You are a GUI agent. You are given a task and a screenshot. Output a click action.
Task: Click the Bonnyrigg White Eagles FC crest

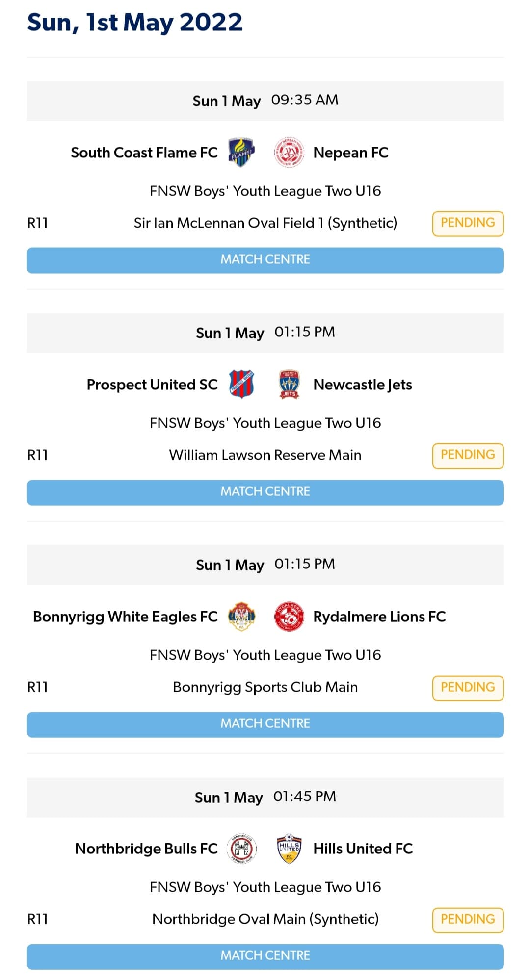click(x=241, y=617)
